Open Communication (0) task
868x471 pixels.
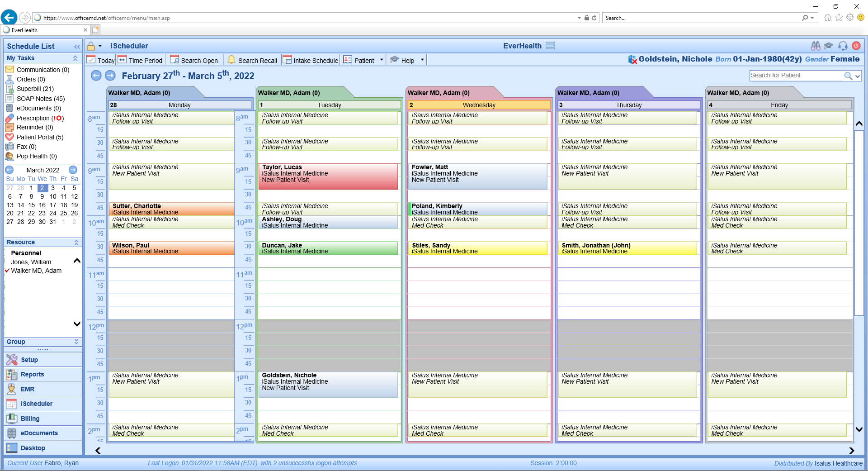pos(38,70)
